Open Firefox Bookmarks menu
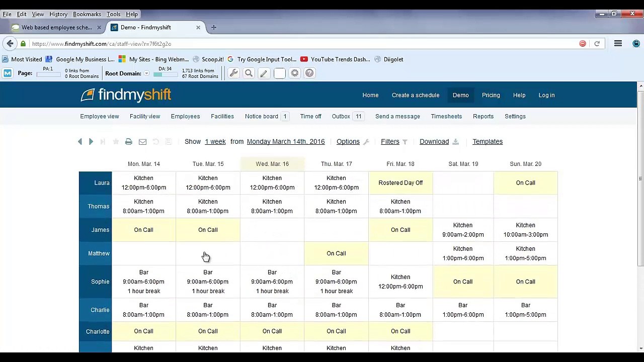The height and width of the screenshot is (362, 644). coord(87,14)
